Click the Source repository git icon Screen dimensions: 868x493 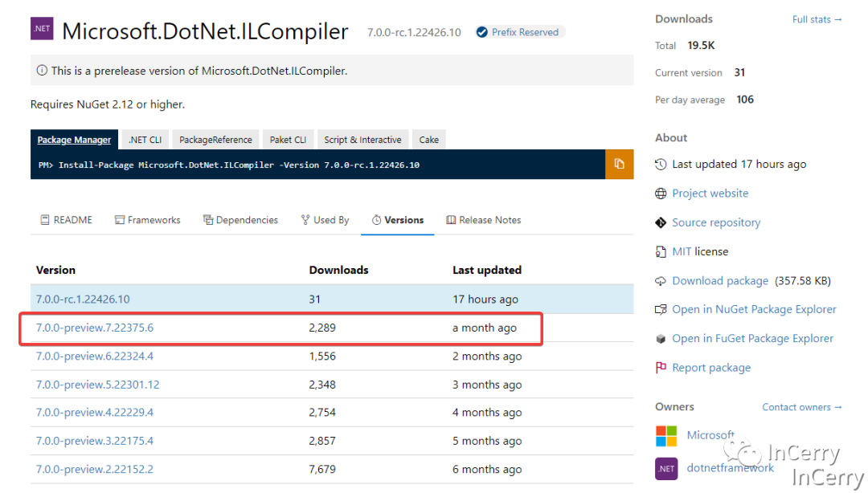[x=661, y=222]
